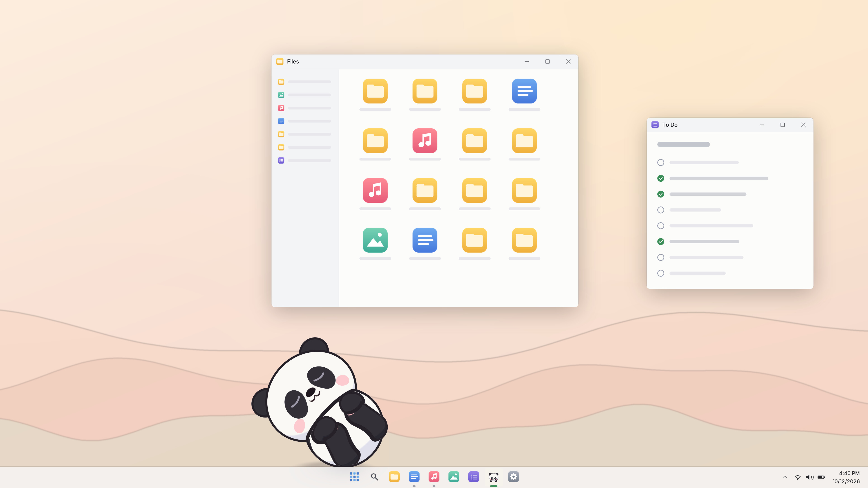Open volume control in system tray
This screenshot has height=488, width=868.
tap(810, 477)
